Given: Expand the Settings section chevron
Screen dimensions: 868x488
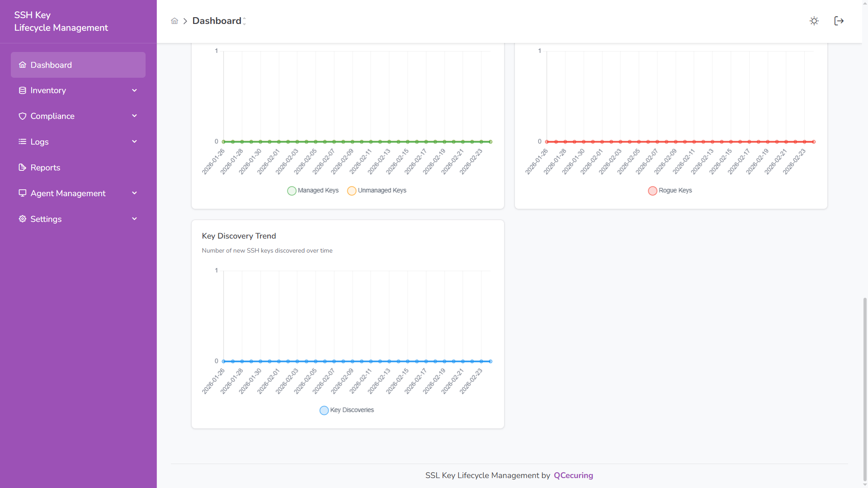Looking at the screenshot, I should (134, 219).
